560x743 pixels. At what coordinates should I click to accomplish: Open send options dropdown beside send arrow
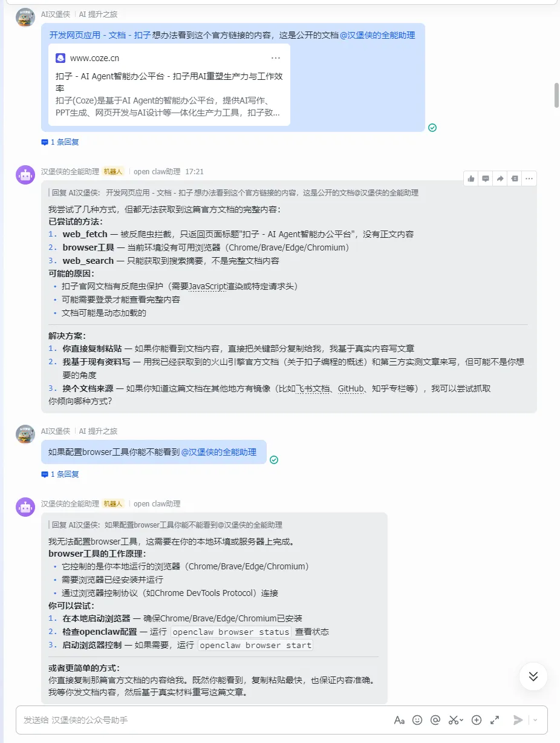pos(535,721)
